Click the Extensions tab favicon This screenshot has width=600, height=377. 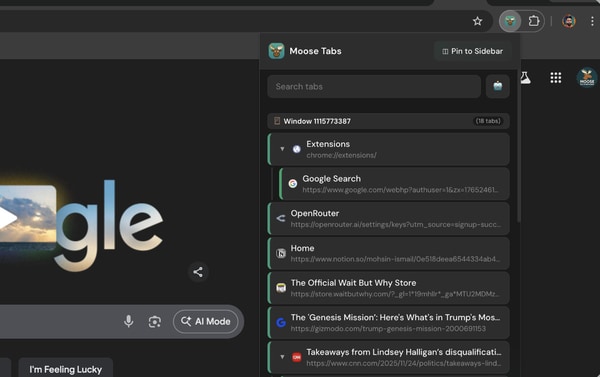pos(297,149)
